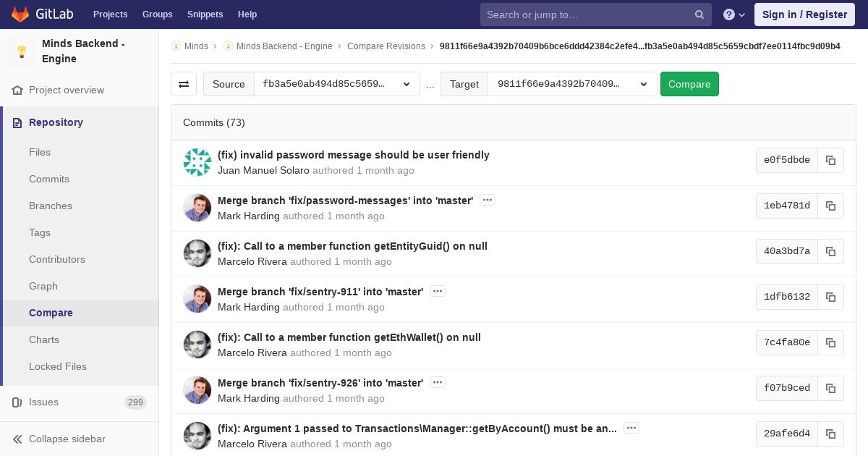This screenshot has height=456, width=868.
Task: Expand the getByAccount commit message ellipsis
Action: [x=631, y=428]
